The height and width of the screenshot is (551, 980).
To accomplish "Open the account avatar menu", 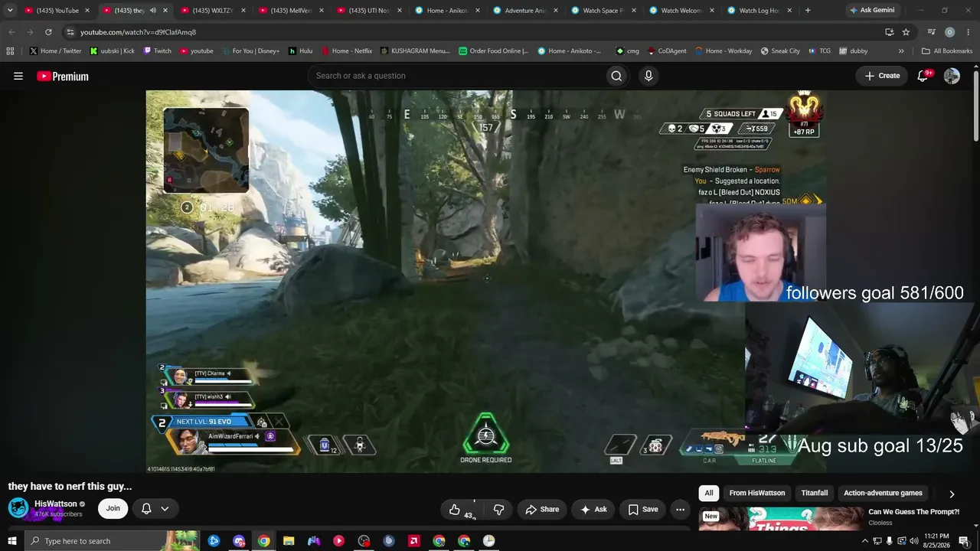I will (x=952, y=76).
